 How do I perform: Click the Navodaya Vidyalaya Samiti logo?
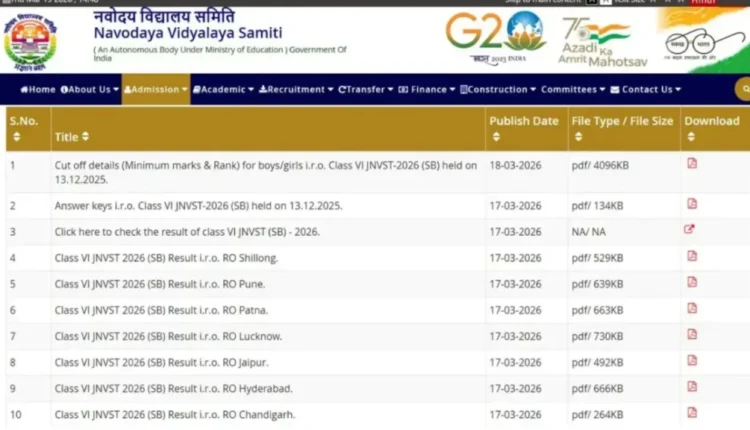coord(30,41)
